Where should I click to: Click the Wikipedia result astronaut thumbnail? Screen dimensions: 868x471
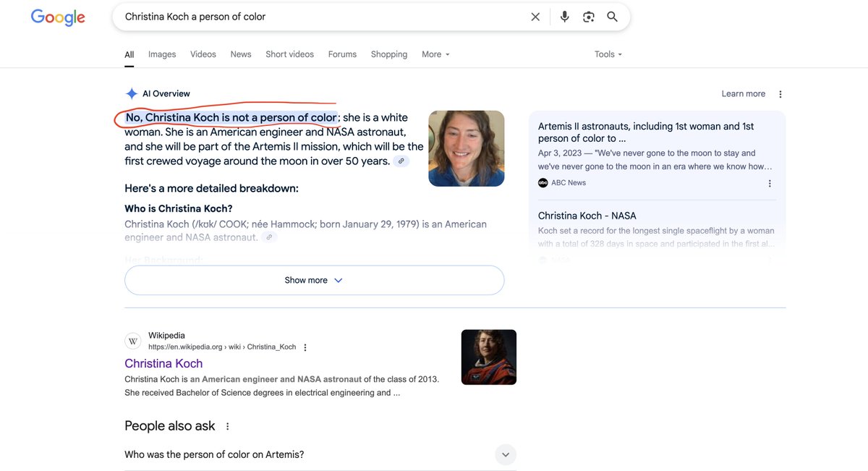[489, 357]
